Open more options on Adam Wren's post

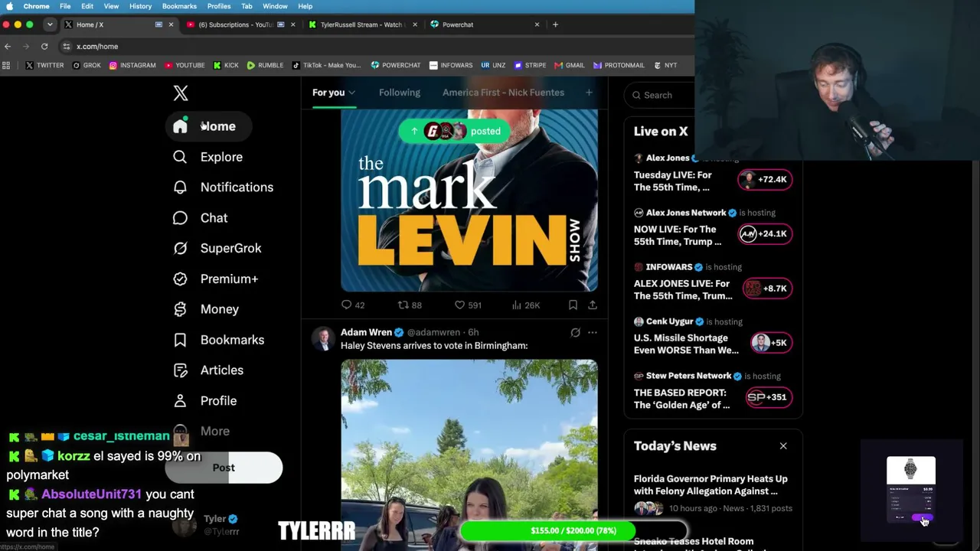(x=593, y=332)
